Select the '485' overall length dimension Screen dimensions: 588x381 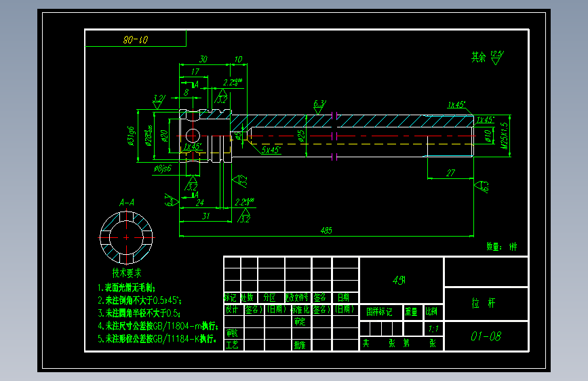(x=326, y=230)
